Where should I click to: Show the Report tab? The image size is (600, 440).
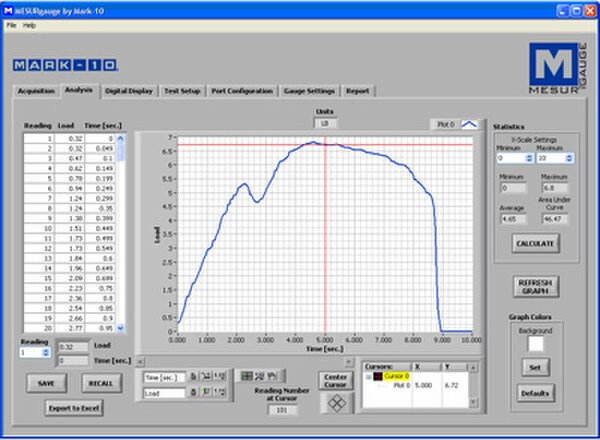357,91
